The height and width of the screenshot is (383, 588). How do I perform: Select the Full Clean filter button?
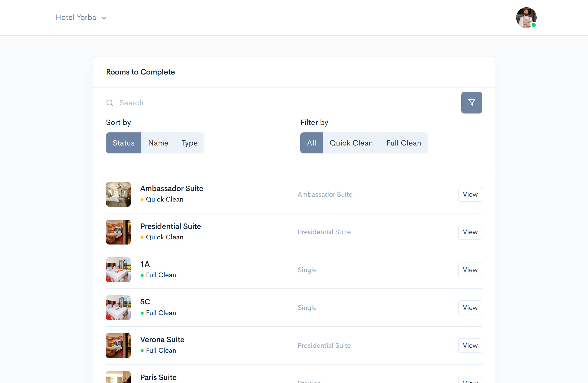(403, 142)
